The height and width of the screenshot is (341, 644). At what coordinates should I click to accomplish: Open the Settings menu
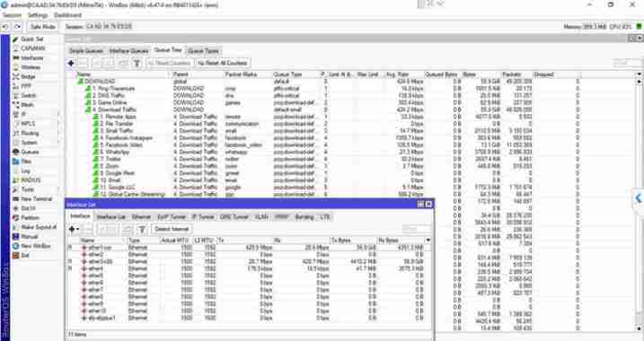[x=38, y=15]
